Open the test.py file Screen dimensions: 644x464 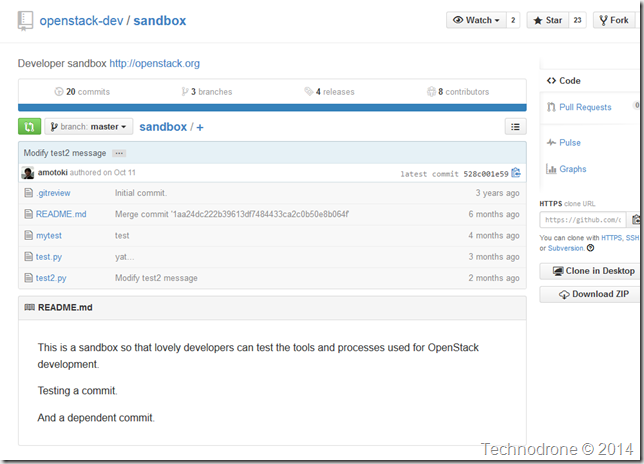(x=49, y=257)
